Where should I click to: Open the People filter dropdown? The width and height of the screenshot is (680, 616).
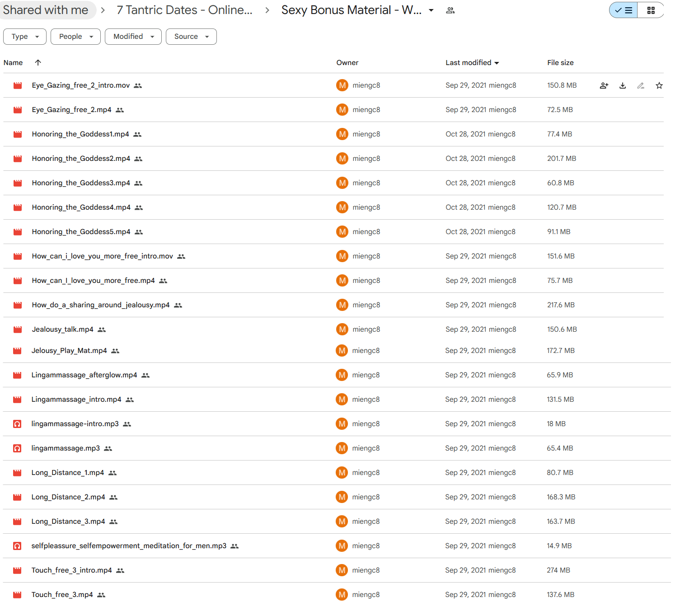pos(75,37)
